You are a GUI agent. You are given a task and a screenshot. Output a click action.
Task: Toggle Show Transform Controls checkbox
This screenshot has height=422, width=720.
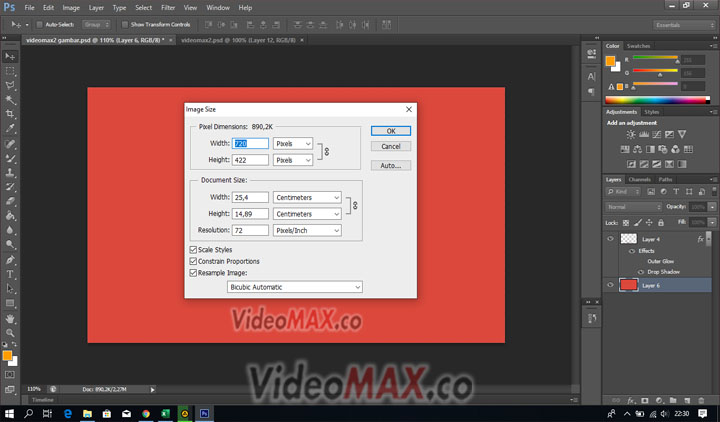click(x=124, y=24)
